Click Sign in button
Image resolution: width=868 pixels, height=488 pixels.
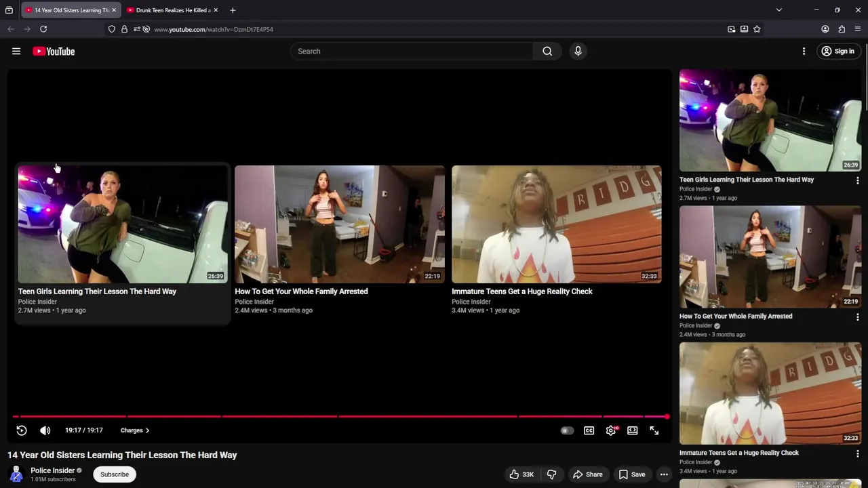(x=837, y=52)
